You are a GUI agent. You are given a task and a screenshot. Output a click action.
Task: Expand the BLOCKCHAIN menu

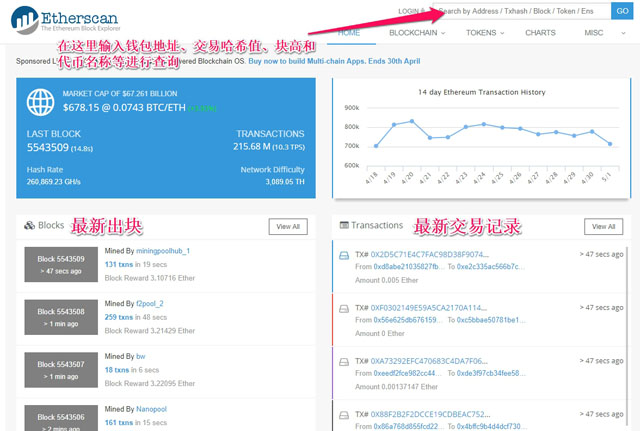(x=417, y=33)
